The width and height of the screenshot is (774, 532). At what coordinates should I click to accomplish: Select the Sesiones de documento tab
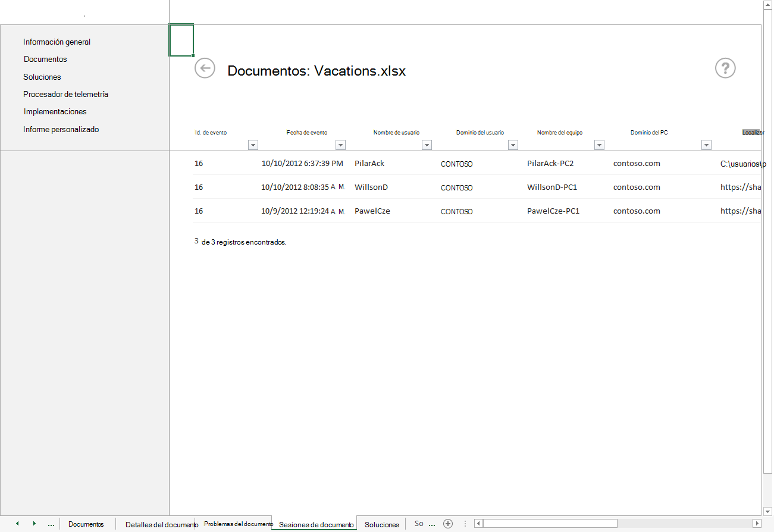point(316,525)
